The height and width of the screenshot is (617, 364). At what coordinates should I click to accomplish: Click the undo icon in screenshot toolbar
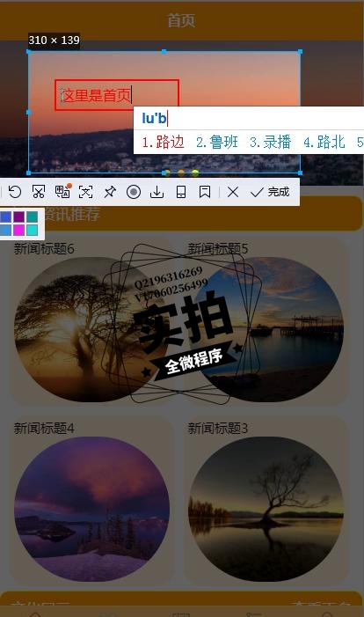point(15,192)
